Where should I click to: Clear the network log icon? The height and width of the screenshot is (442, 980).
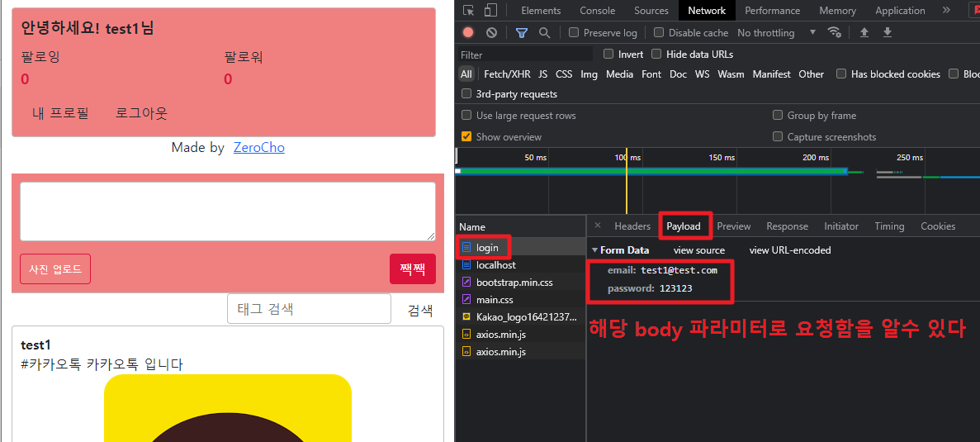492,32
